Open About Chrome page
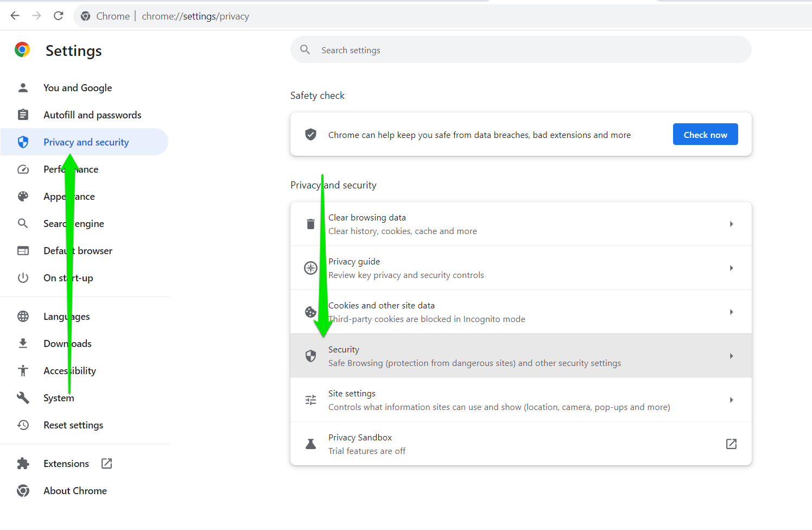 coord(75,490)
